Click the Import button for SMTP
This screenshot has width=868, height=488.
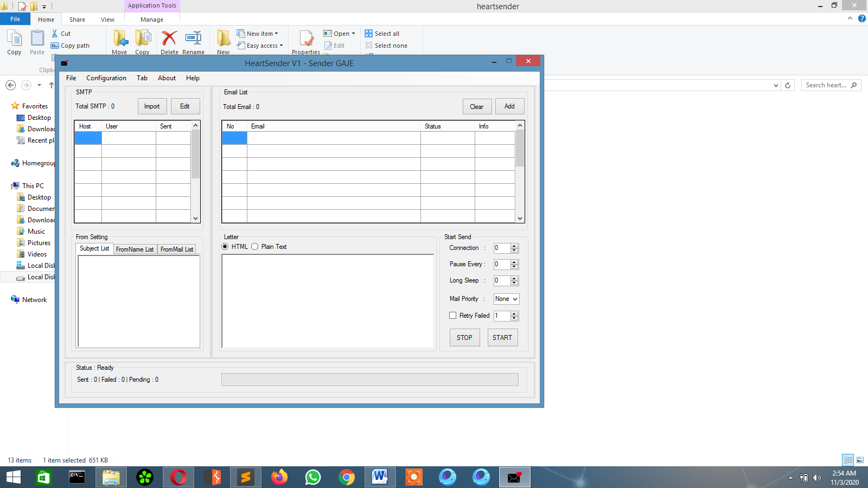(152, 106)
